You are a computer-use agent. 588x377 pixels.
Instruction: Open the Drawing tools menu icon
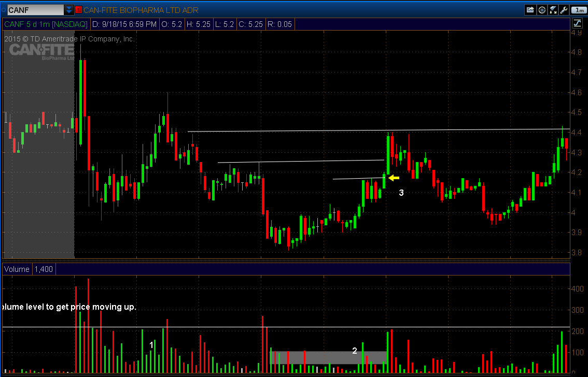[553, 10]
